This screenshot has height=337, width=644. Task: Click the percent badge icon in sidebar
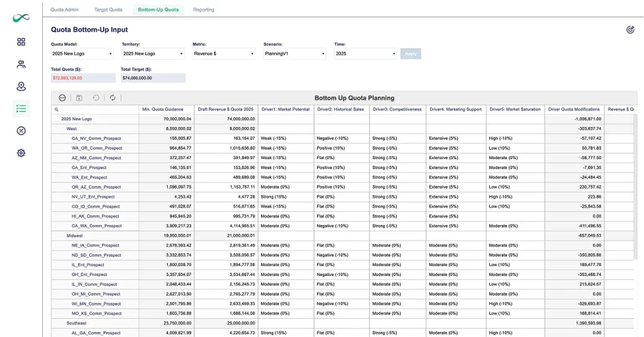21,131
